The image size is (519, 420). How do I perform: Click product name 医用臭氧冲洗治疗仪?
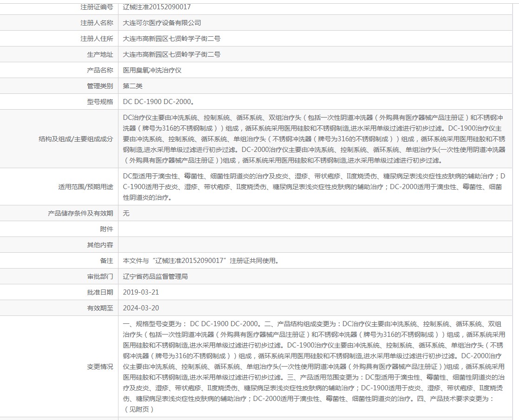pos(152,70)
